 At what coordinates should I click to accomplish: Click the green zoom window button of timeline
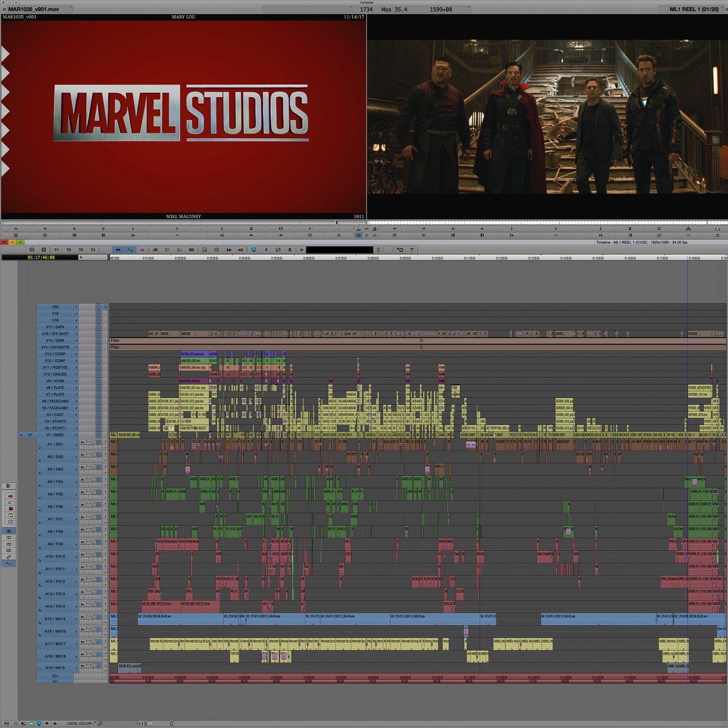[20, 242]
